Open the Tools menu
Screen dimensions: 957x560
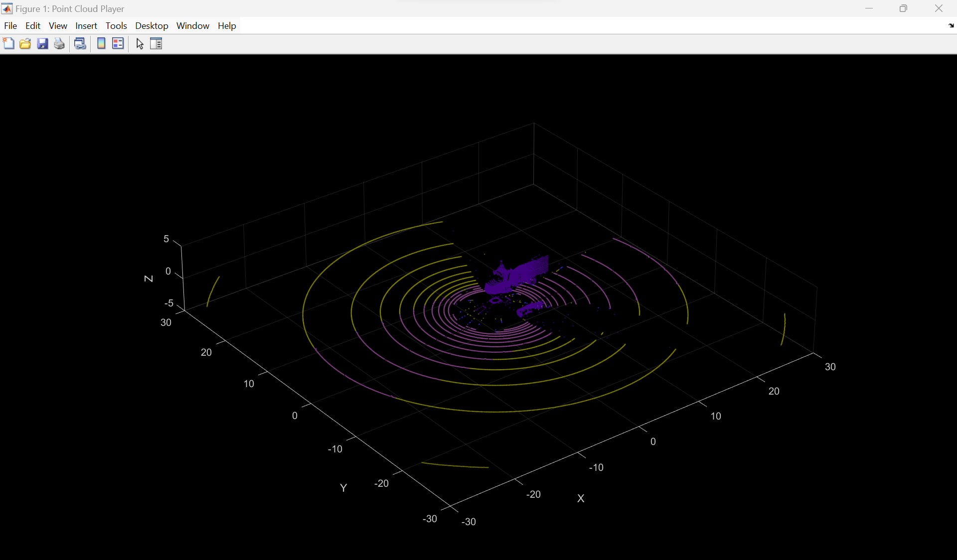click(x=116, y=26)
